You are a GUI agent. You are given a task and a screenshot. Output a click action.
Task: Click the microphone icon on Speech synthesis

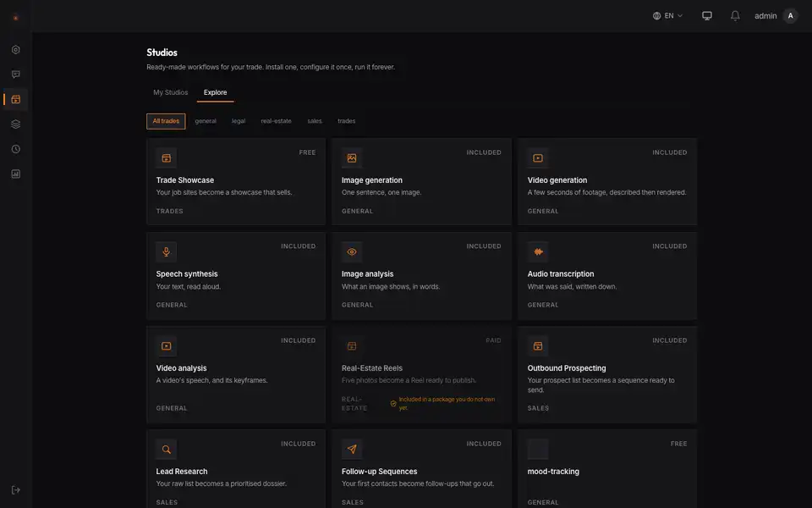click(x=167, y=252)
